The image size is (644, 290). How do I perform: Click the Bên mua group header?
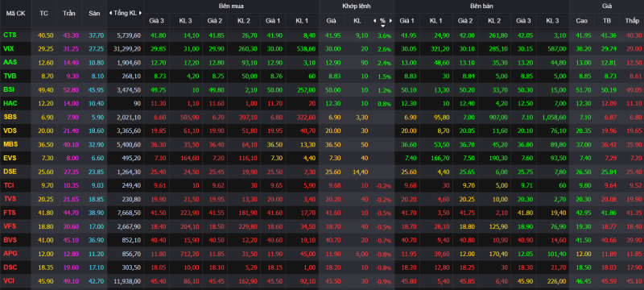(x=231, y=6)
